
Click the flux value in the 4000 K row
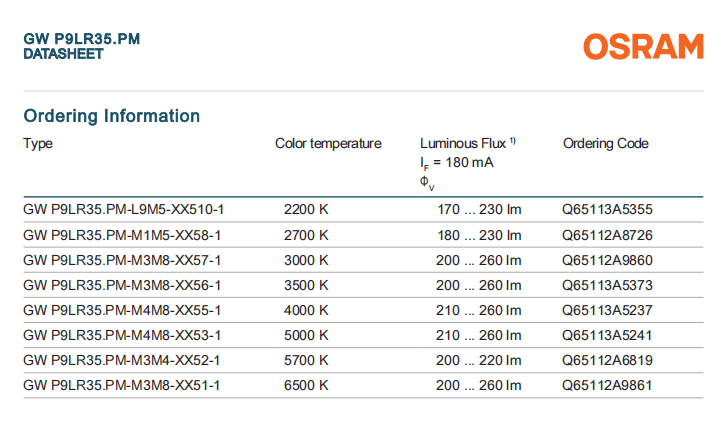click(479, 311)
